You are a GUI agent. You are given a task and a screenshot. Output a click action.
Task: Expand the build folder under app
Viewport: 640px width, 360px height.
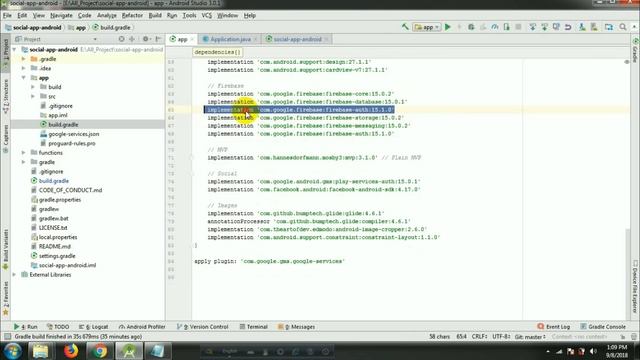click(33, 87)
